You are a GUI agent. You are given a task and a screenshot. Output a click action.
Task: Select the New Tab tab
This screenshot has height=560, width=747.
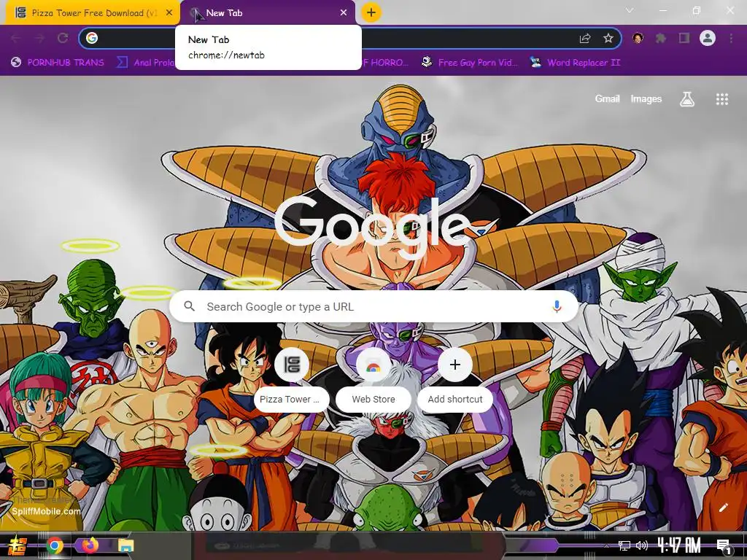click(x=268, y=13)
